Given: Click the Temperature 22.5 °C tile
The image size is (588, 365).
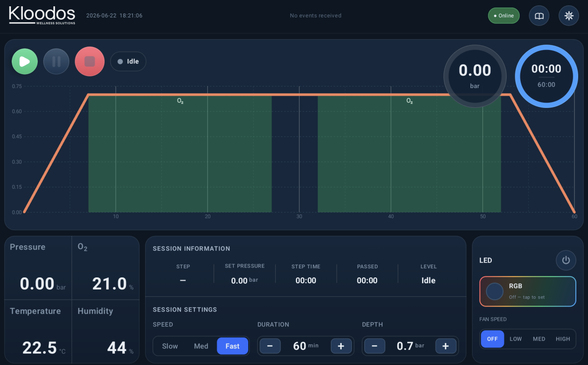Looking at the screenshot, I should (x=38, y=331).
